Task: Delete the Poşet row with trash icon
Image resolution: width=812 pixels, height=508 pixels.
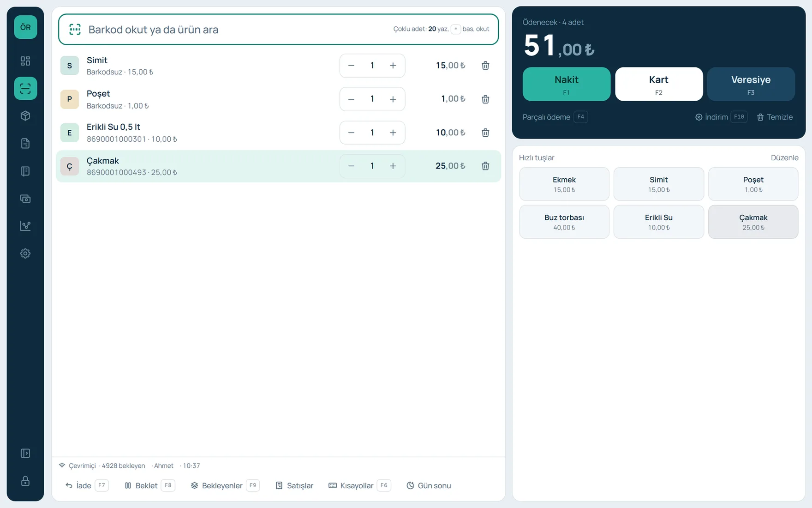Action: (485, 99)
